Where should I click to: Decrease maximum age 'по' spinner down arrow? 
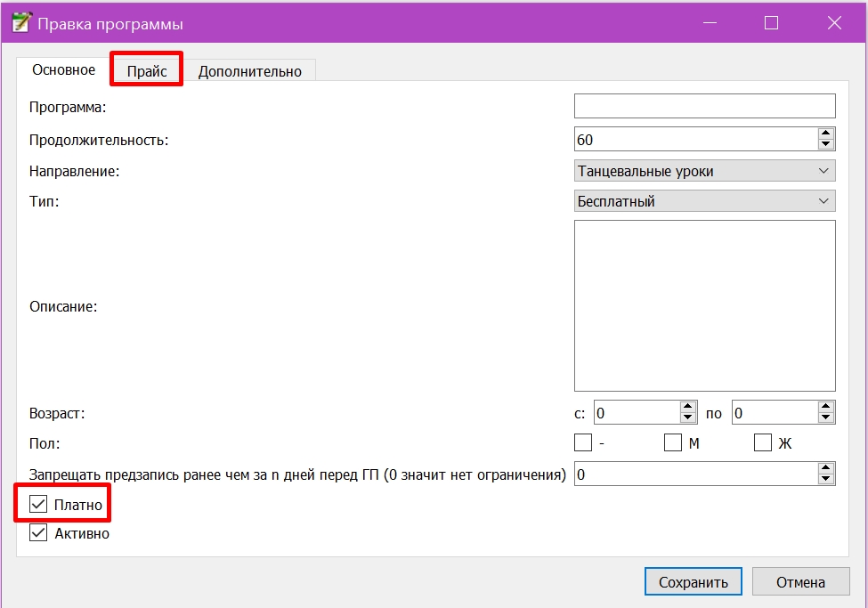click(825, 417)
